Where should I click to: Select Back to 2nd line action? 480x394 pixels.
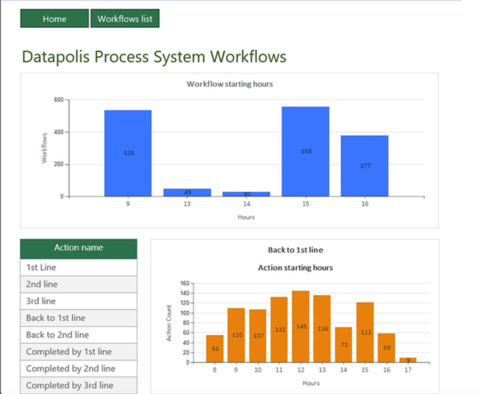[79, 335]
